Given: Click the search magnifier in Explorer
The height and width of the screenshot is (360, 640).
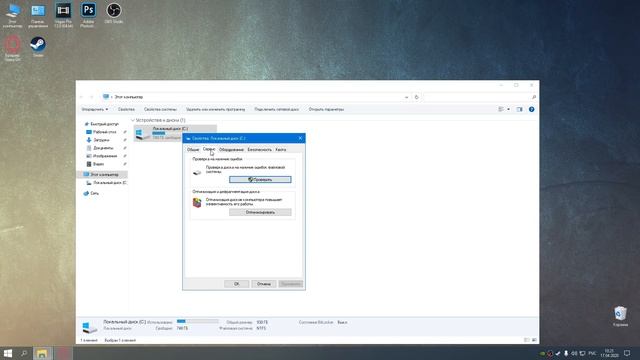Looking at the screenshot, I should [533, 97].
